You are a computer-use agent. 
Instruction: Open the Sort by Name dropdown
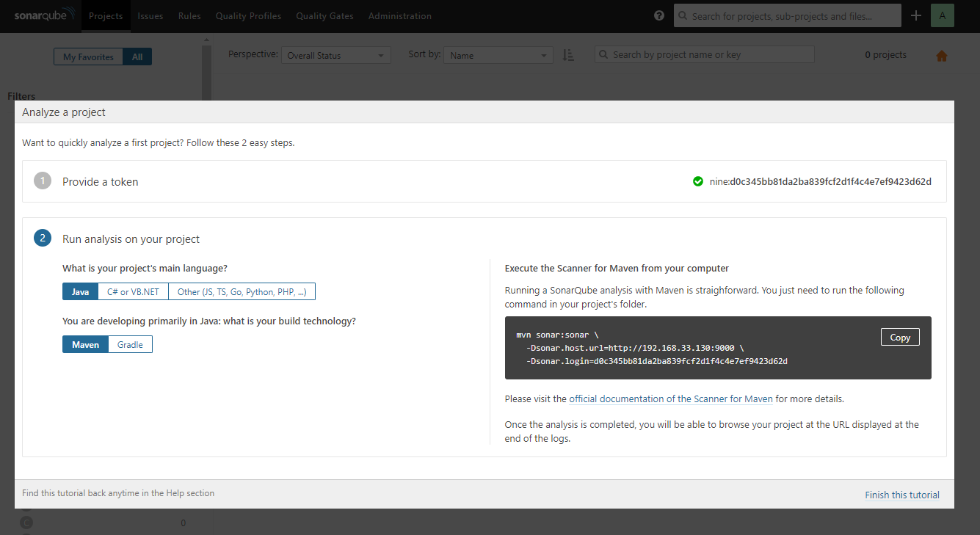click(x=498, y=55)
